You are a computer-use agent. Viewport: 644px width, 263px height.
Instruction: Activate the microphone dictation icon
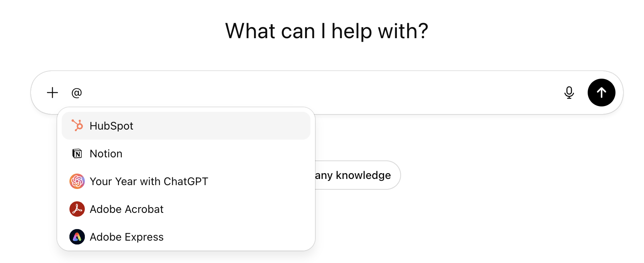pos(570,93)
